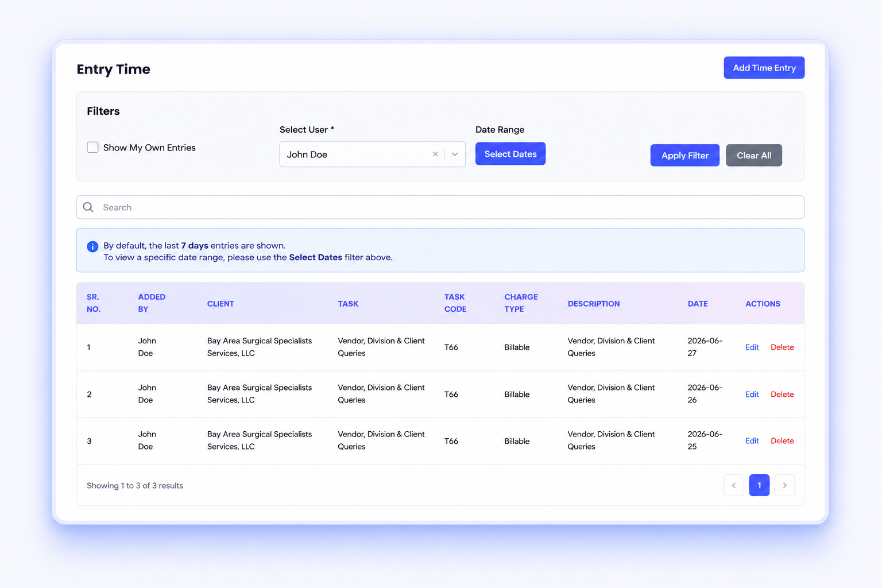Expand the Select User dropdown arrow
Screen dimensions: 882x588
pyautogui.click(x=455, y=154)
